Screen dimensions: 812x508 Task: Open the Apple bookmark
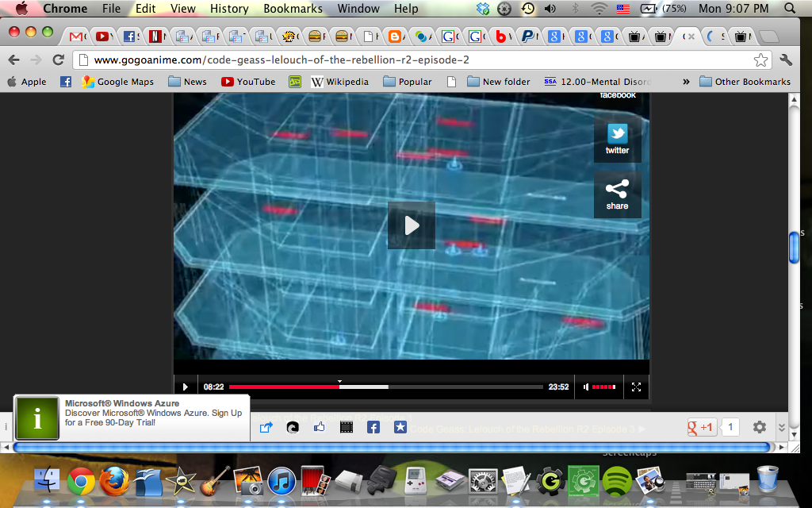tap(26, 82)
